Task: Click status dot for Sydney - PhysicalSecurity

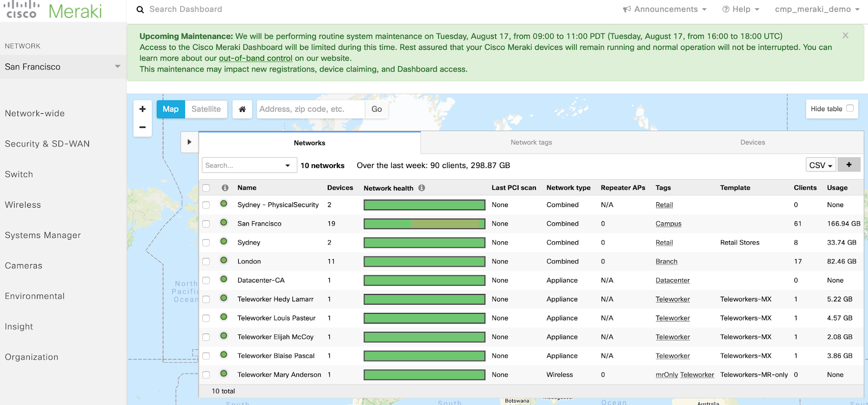Action: coord(224,204)
